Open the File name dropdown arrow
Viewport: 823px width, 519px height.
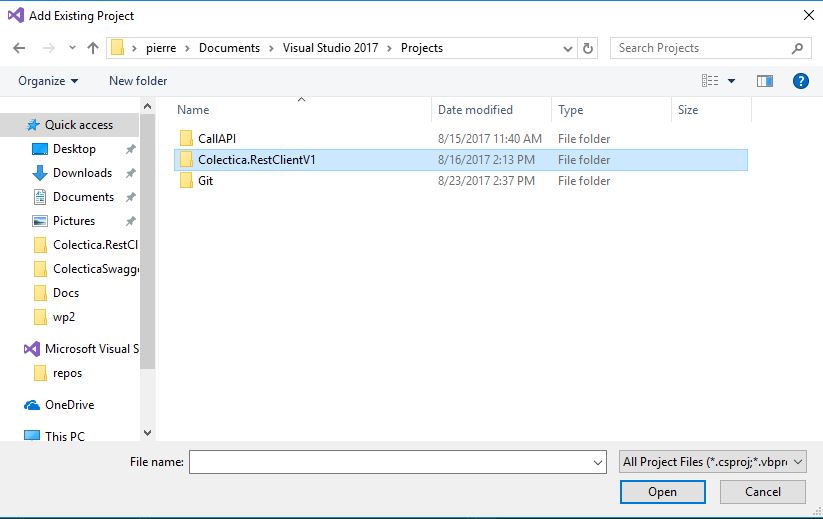point(597,462)
